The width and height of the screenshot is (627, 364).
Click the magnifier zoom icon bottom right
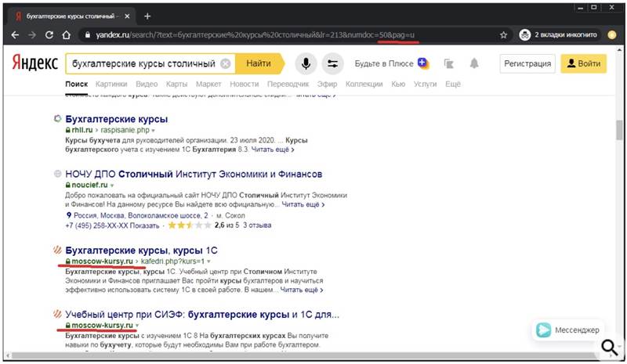609,347
